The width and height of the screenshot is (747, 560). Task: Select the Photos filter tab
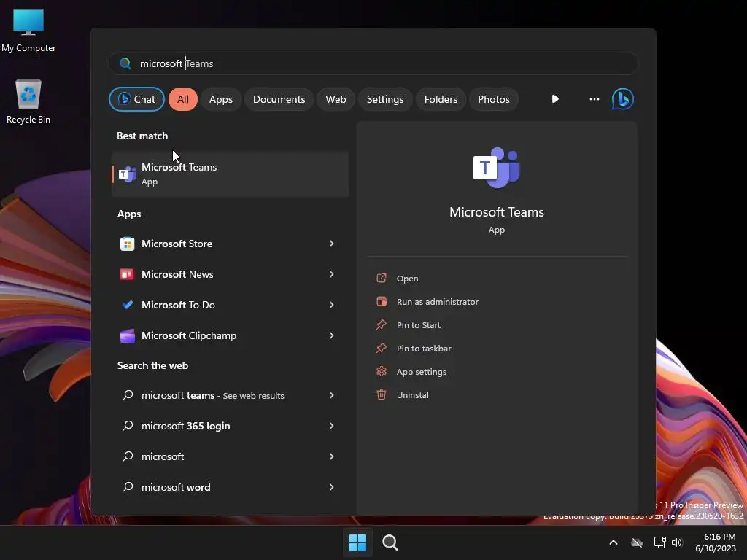[494, 99]
